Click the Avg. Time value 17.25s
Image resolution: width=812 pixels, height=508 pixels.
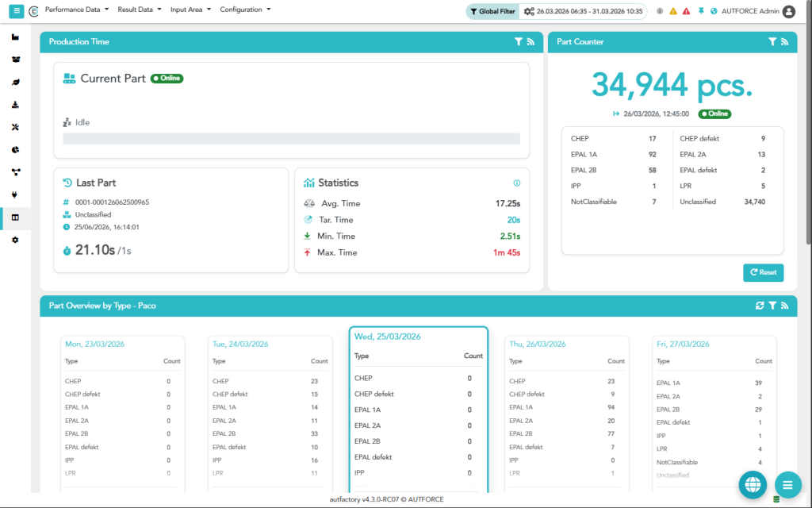coord(508,204)
